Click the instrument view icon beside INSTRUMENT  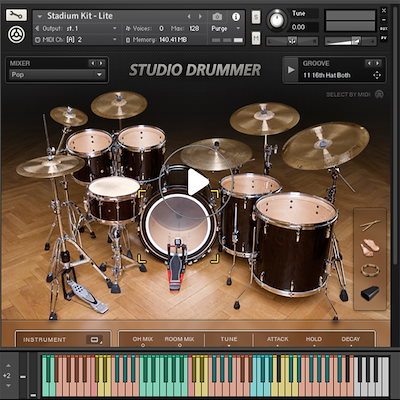[95, 340]
